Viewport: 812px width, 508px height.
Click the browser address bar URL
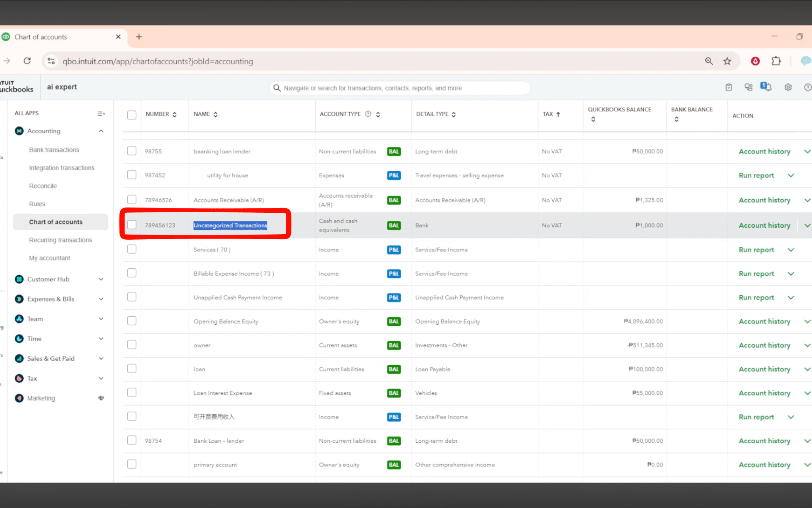point(157,61)
